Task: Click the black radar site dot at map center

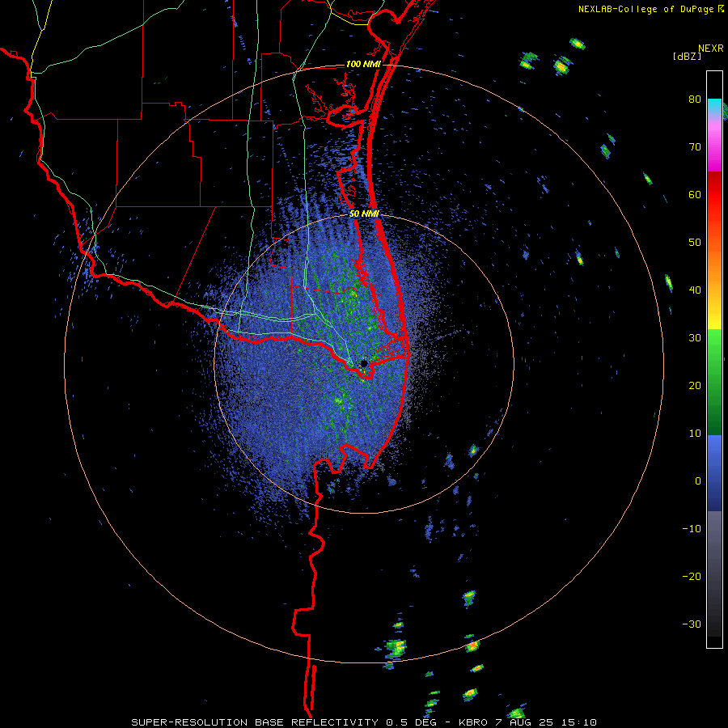Action: coord(364,363)
